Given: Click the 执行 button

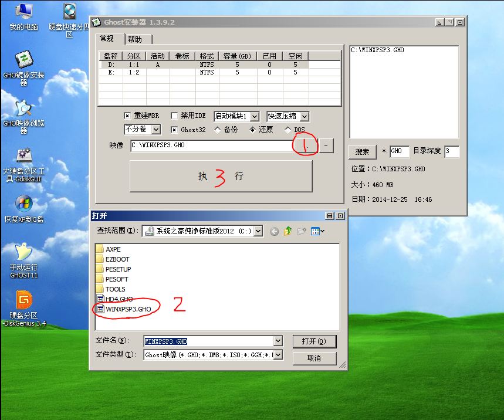Looking at the screenshot, I should pyautogui.click(x=221, y=176).
